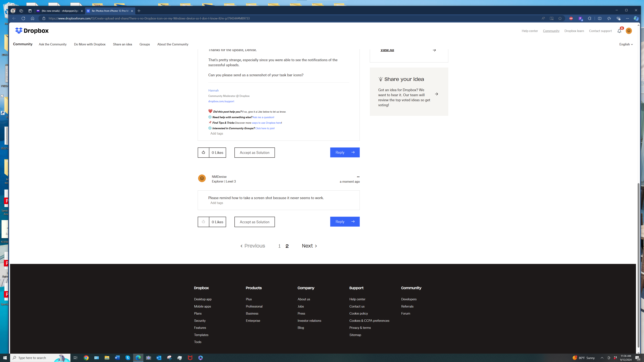This screenshot has height=362, width=644.
Task: Click the Share your idea arrow
Action: (436, 94)
